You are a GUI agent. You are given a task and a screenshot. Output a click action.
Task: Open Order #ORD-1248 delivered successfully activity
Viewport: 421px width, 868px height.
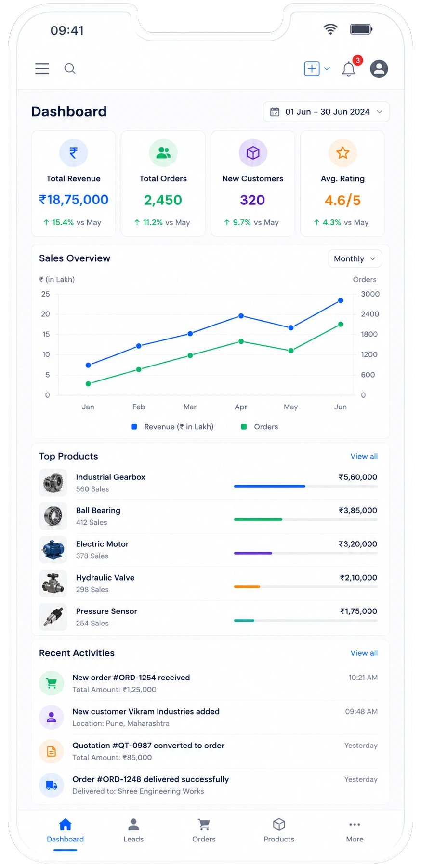[x=208, y=785]
